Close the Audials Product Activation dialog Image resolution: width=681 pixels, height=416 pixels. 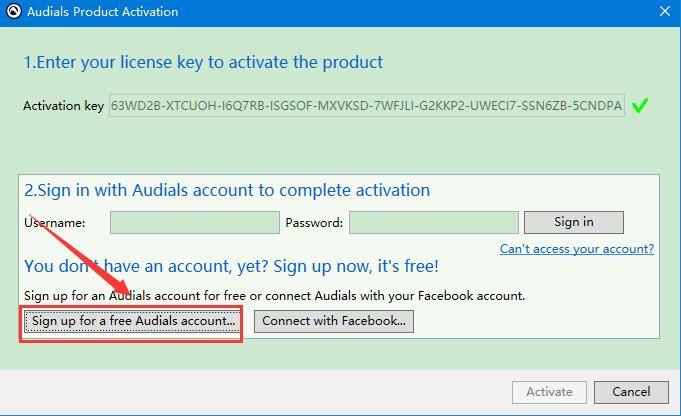665,12
